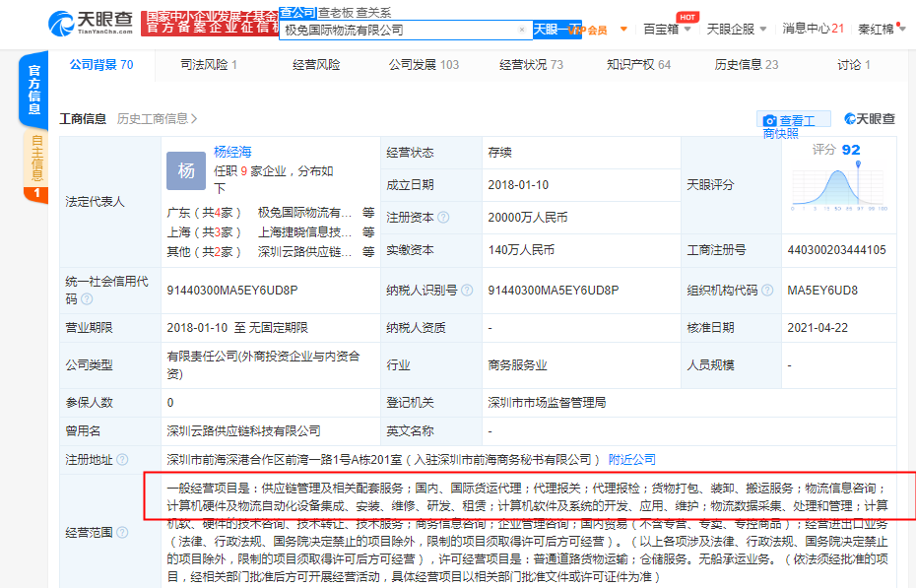The image size is (916, 588).
Task: Click the registration number 440300203444105
Action: tap(836, 250)
